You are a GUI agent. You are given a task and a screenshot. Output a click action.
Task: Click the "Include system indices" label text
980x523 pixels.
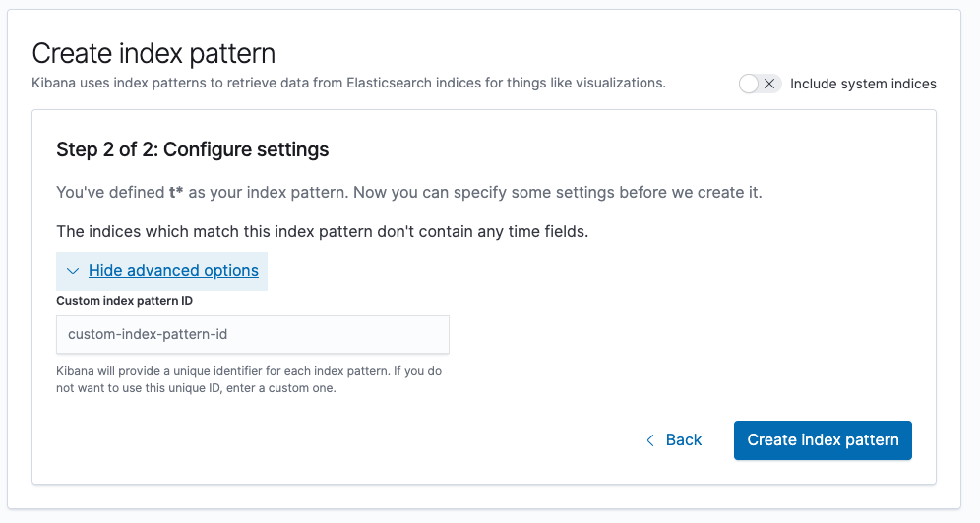pyautogui.click(x=863, y=84)
